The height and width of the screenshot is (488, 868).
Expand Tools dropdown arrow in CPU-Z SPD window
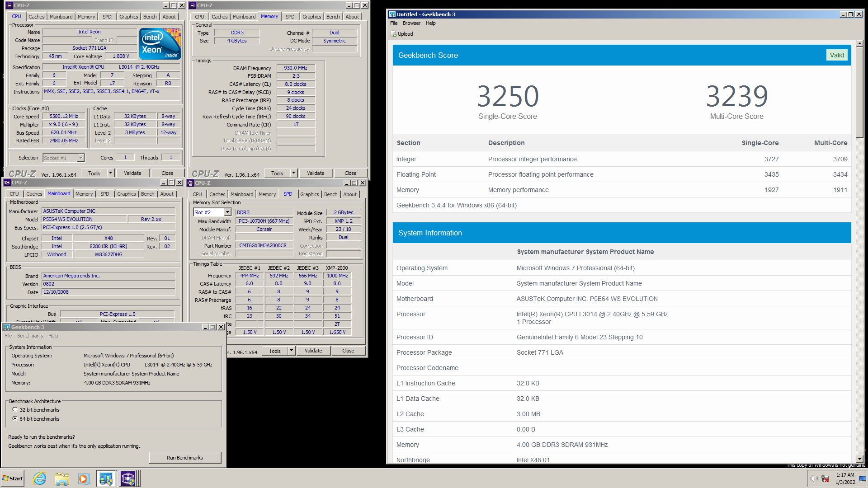[x=291, y=351]
